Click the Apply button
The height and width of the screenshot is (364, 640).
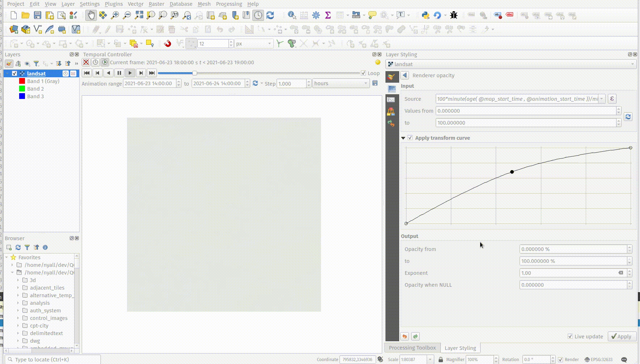point(621,336)
